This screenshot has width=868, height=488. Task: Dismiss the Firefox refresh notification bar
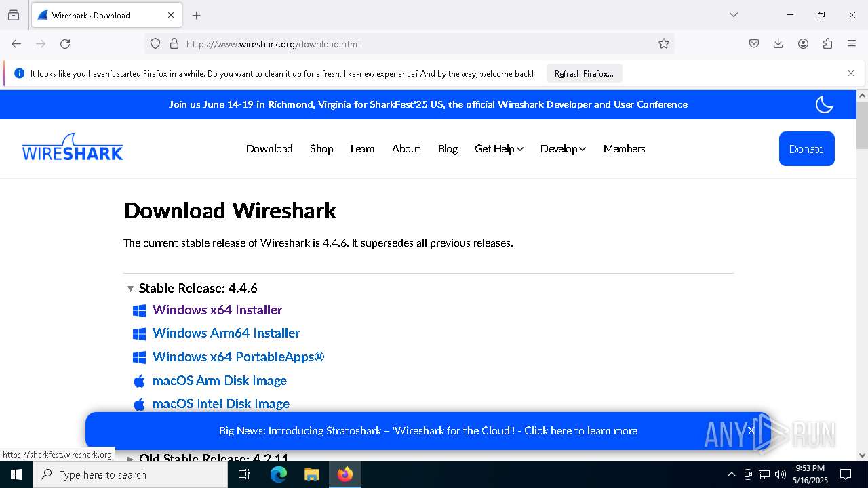click(851, 73)
